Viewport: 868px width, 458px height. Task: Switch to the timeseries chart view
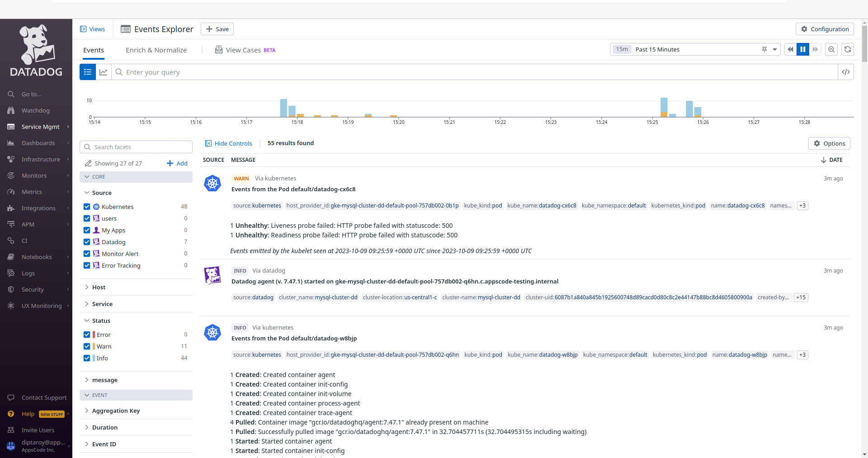point(104,72)
